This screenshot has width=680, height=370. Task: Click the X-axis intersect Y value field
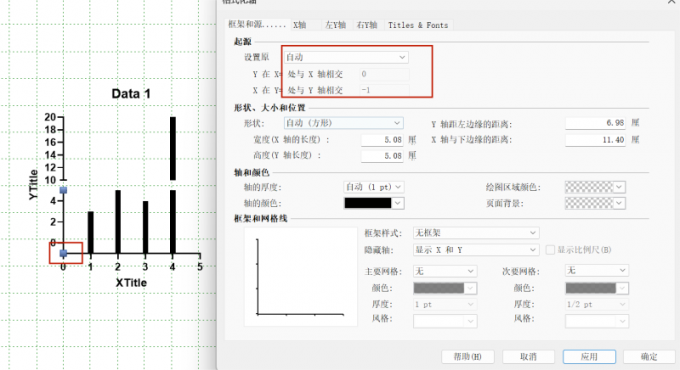(384, 90)
